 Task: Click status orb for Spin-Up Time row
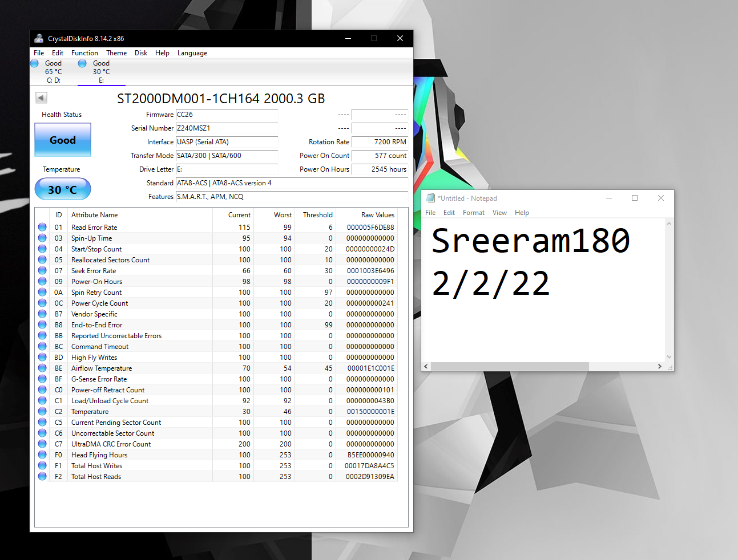pos(42,238)
